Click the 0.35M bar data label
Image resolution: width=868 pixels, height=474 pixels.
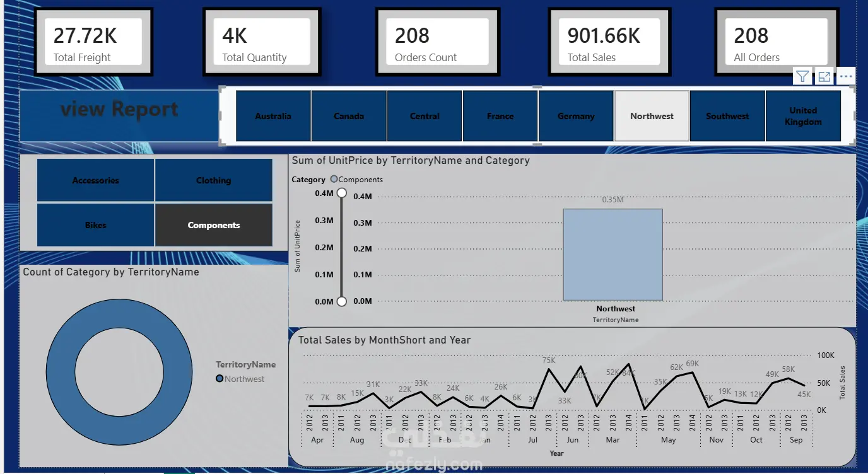(613, 200)
